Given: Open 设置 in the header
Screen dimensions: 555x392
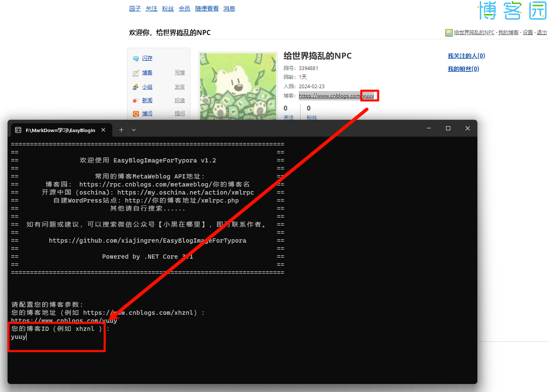Looking at the screenshot, I should click(x=528, y=32).
